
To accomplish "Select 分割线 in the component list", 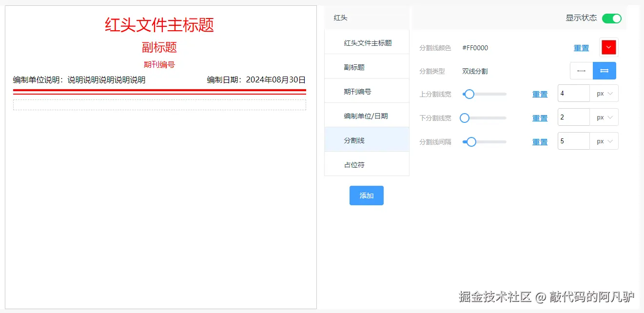I will pos(367,140).
